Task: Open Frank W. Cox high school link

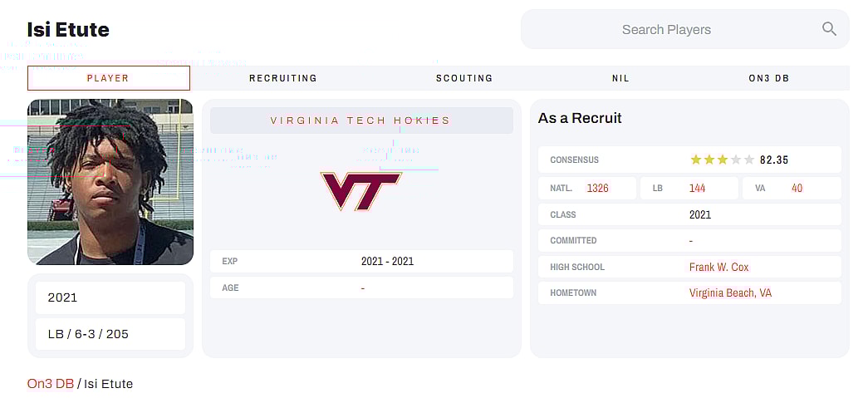Action: tap(718, 267)
